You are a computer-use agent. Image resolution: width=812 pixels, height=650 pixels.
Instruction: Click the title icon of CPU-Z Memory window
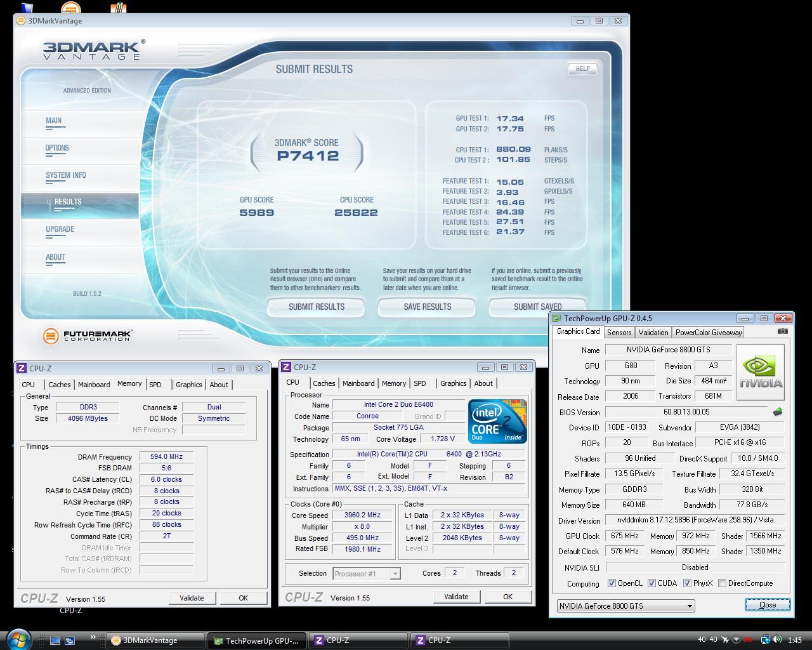(x=22, y=368)
